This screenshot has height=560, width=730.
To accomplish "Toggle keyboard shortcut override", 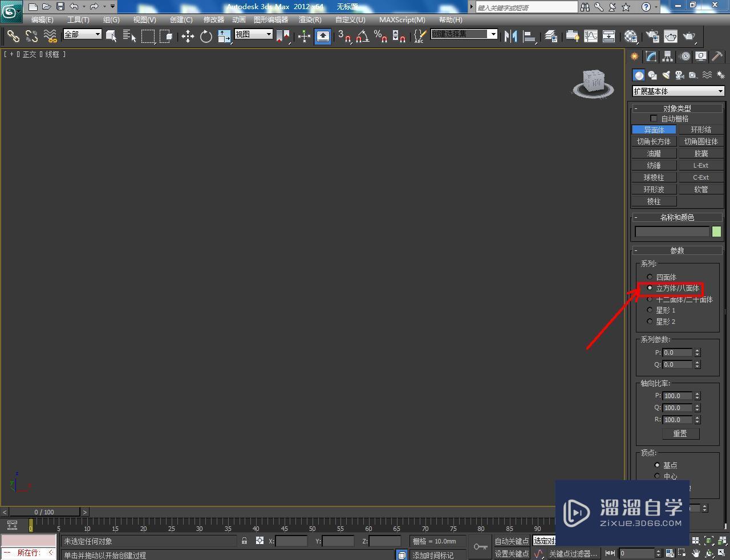I will click(x=323, y=36).
